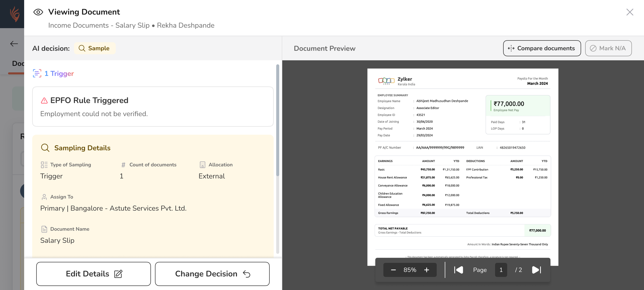The image size is (644, 290).
Task: Jump to the last page
Action: click(537, 270)
